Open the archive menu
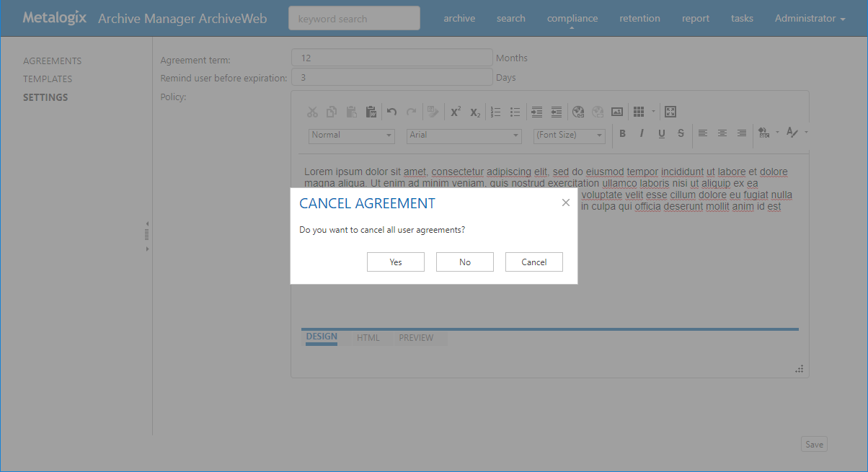Viewport: 868px width, 472px height. (x=459, y=19)
